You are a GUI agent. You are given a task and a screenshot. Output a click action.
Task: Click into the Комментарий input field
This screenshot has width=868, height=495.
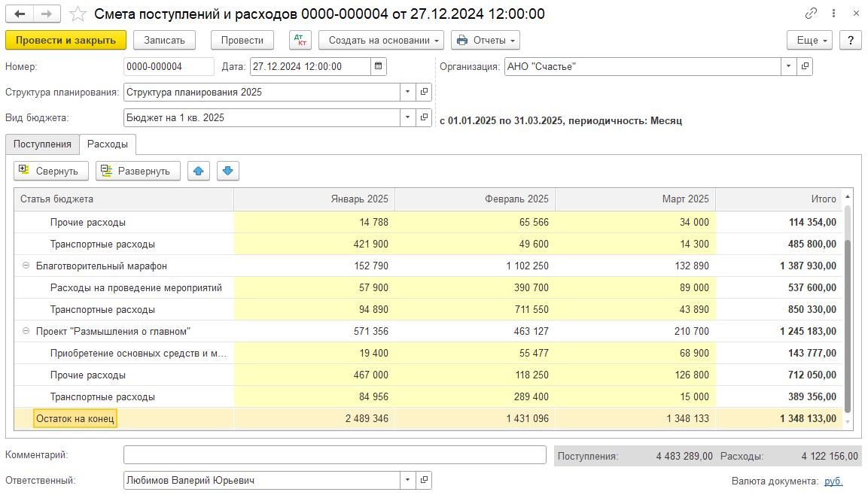[x=334, y=455]
